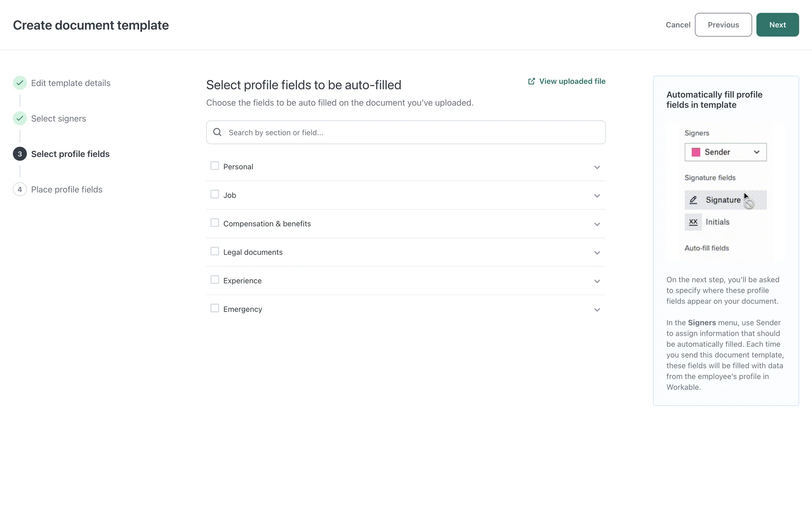The height and width of the screenshot is (508, 812).
Task: Expand the Legal documents section chevron
Action: coord(597,253)
